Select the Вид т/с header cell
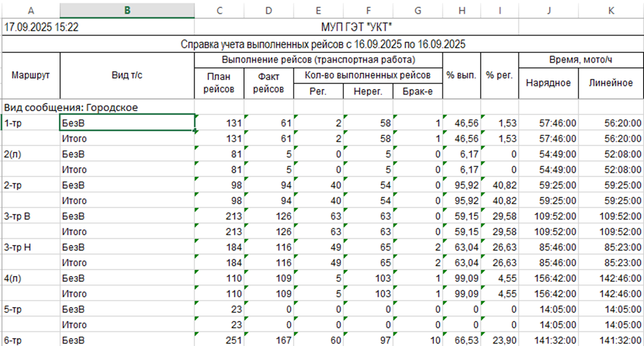This screenshot has width=644, height=346. click(127, 75)
